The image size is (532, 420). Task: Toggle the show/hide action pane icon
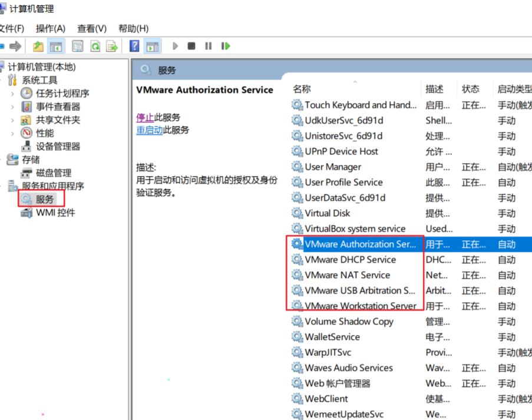pos(152,46)
